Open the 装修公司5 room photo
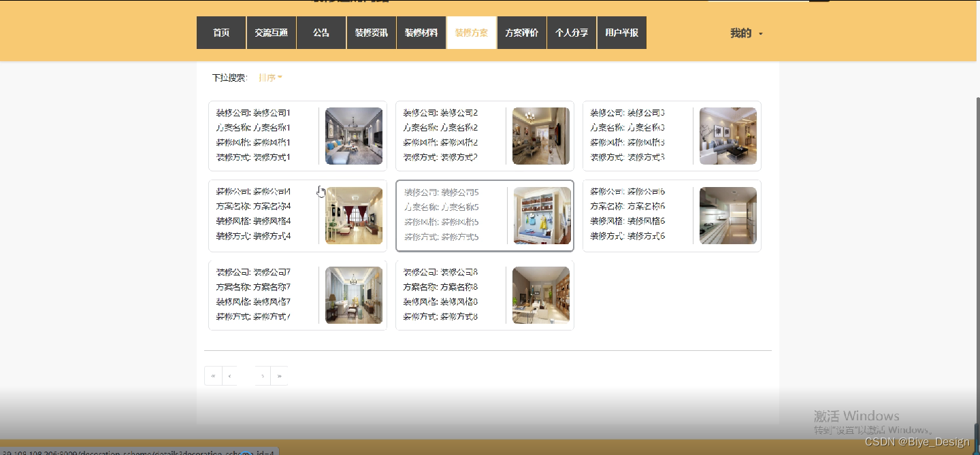Image resolution: width=980 pixels, height=455 pixels. coord(542,216)
